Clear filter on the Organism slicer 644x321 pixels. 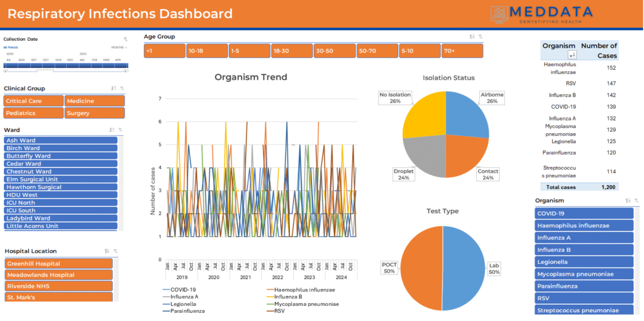636,200
